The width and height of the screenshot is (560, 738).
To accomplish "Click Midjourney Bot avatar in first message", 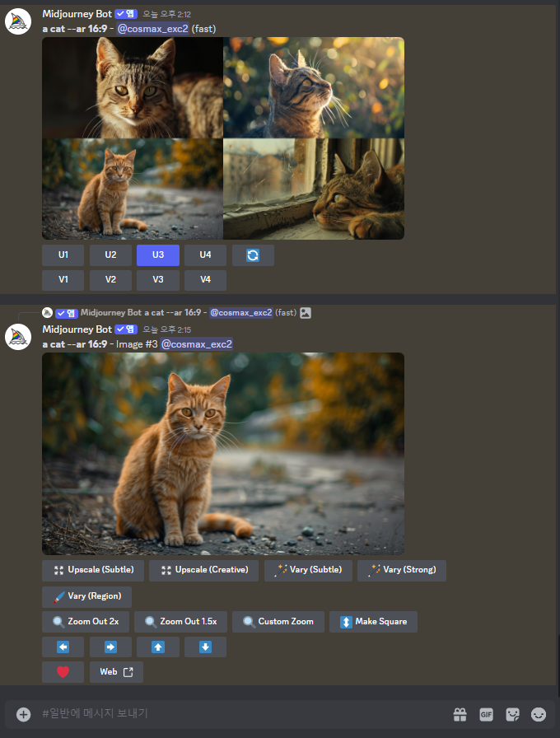I will 18,21.
